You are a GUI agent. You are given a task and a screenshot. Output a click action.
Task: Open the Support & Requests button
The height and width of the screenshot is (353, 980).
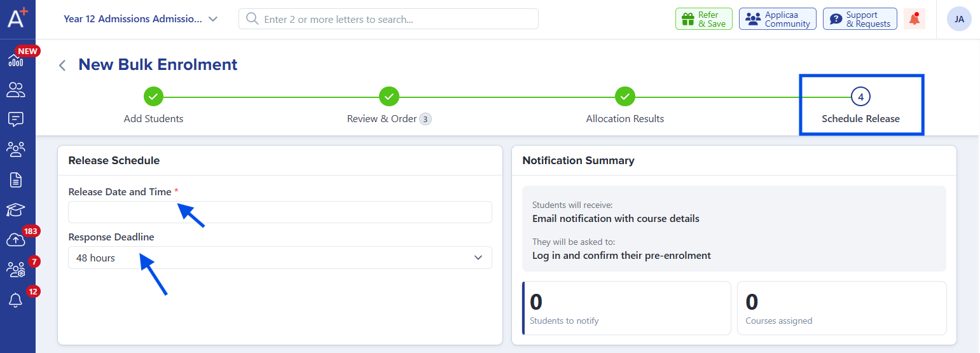coord(860,19)
